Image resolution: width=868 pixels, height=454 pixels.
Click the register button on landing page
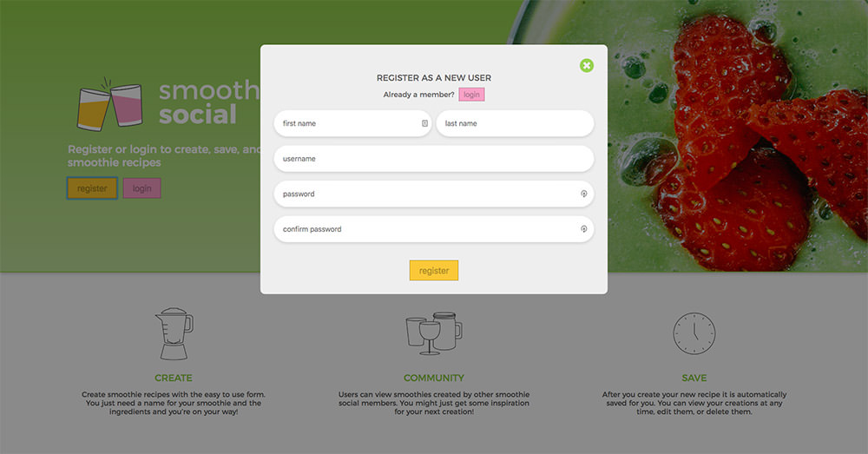point(92,188)
